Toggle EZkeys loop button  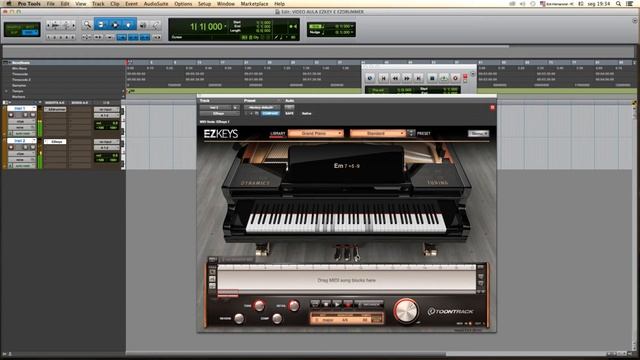pyautogui.click(x=315, y=304)
